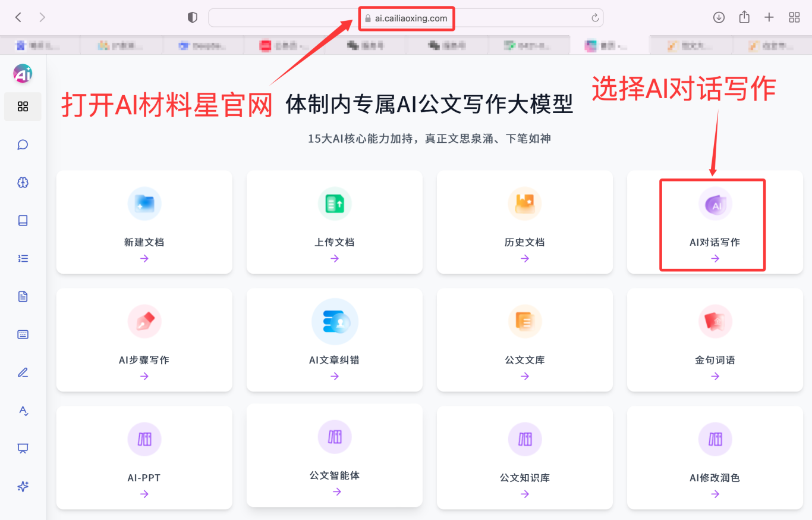Select the keyboard icon in left sidebar
Screen dimensions: 812x520
tap(23, 334)
